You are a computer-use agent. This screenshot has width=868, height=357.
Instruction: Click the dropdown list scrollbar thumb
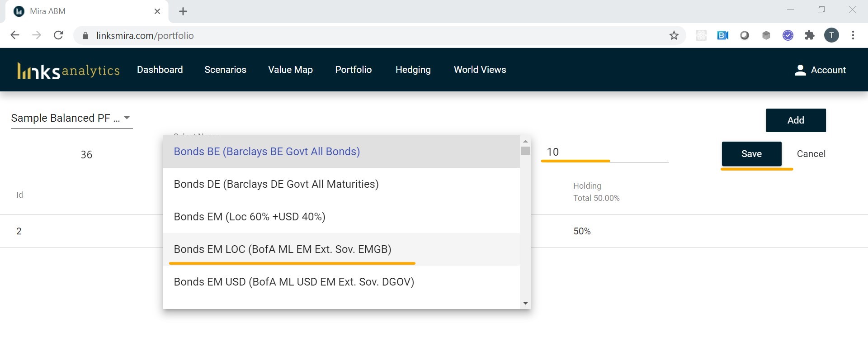(x=525, y=151)
